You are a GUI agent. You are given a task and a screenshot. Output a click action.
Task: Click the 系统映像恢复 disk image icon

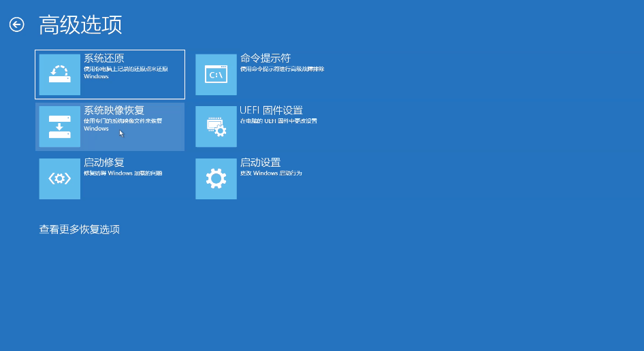[59, 127]
